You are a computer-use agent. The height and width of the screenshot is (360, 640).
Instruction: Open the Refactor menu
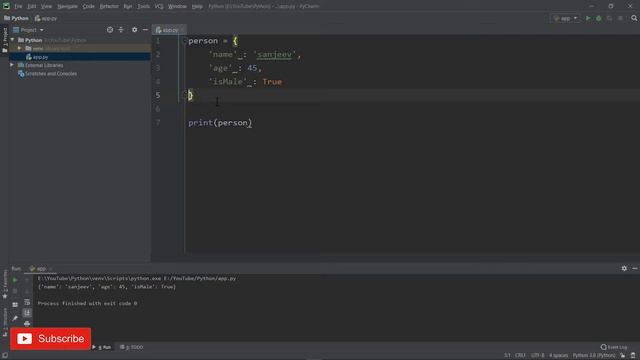pos(109,6)
